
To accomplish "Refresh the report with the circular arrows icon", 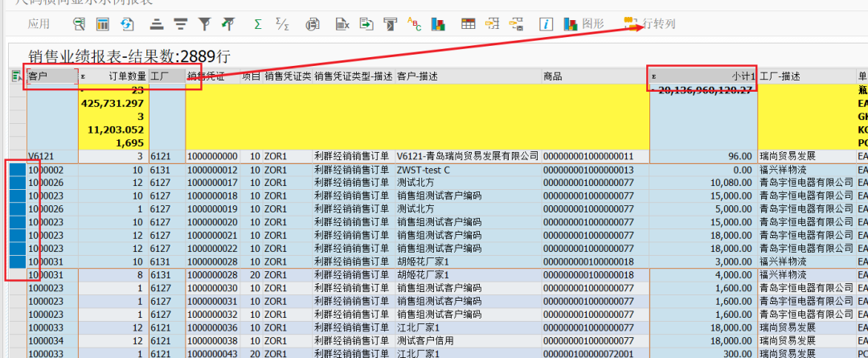I will click(129, 24).
